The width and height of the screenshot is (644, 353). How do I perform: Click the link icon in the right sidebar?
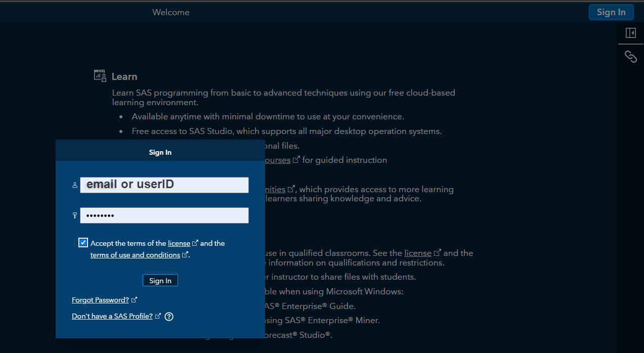pyautogui.click(x=630, y=57)
